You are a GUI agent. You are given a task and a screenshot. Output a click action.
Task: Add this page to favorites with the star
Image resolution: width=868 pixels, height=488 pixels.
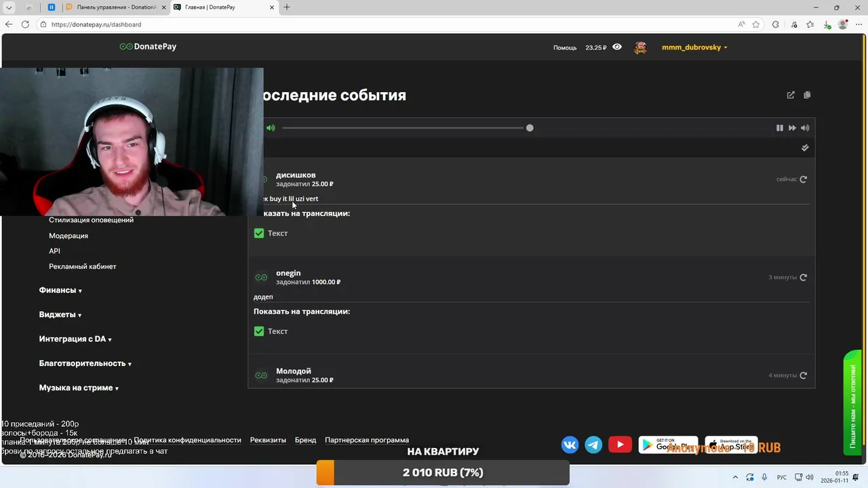tap(755, 24)
